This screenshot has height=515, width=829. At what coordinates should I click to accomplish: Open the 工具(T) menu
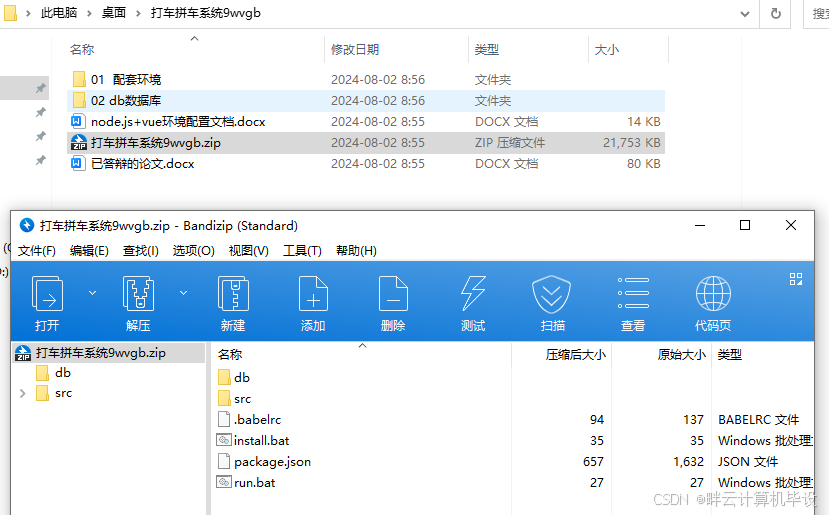[x=302, y=251]
